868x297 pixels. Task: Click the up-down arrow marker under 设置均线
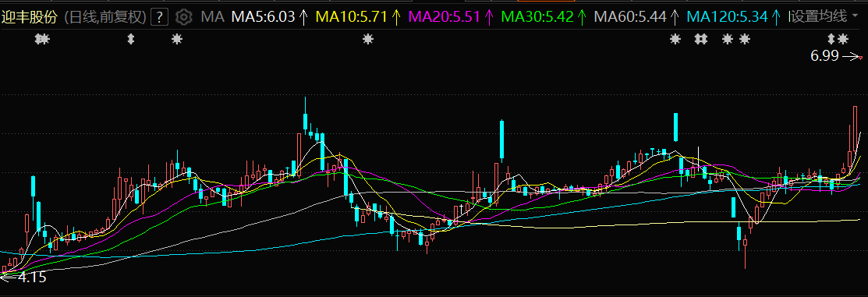pos(831,39)
